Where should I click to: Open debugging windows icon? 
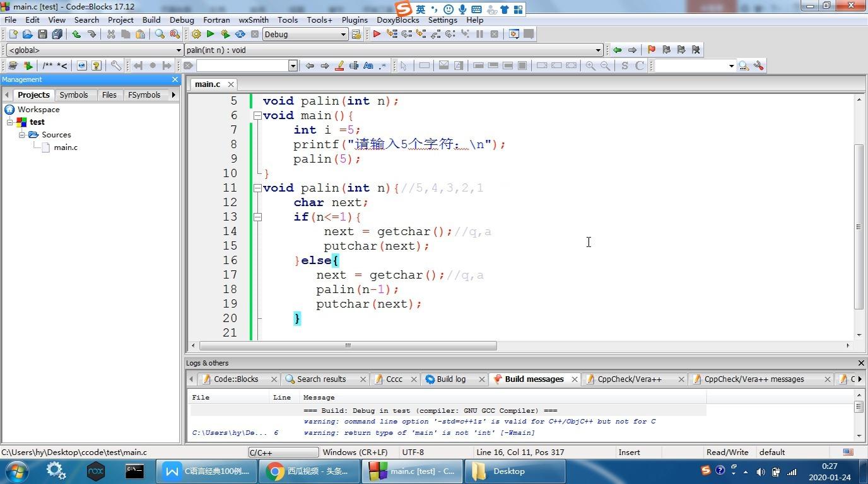514,34
